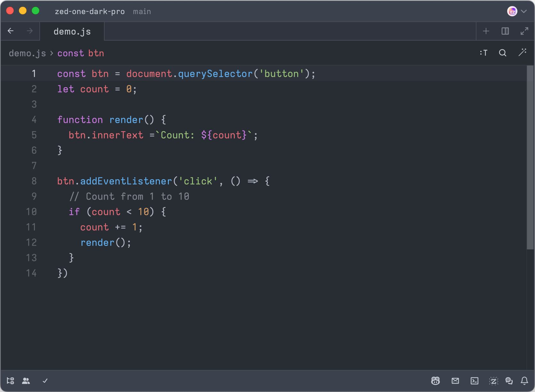Click the macOS green fullscreen button

36,11
